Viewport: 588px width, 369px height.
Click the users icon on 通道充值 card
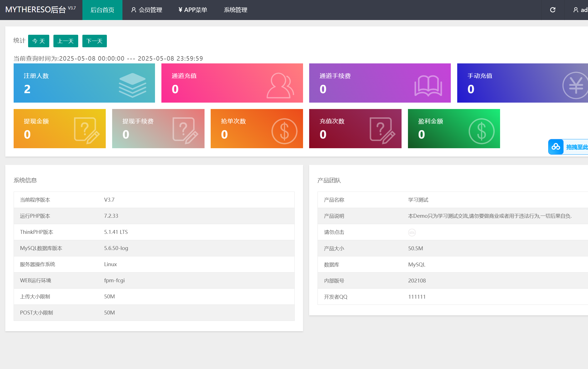click(280, 86)
